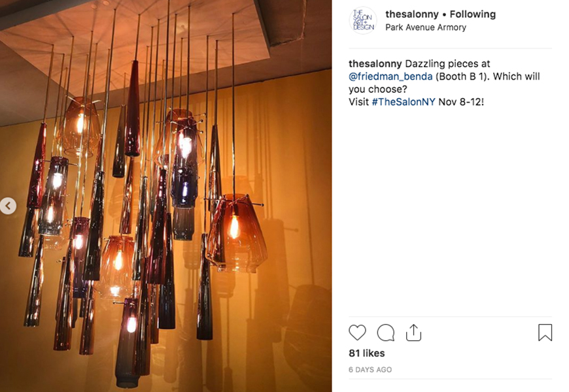Click the chandelier photo
569x392 pixels.
pos(166,196)
